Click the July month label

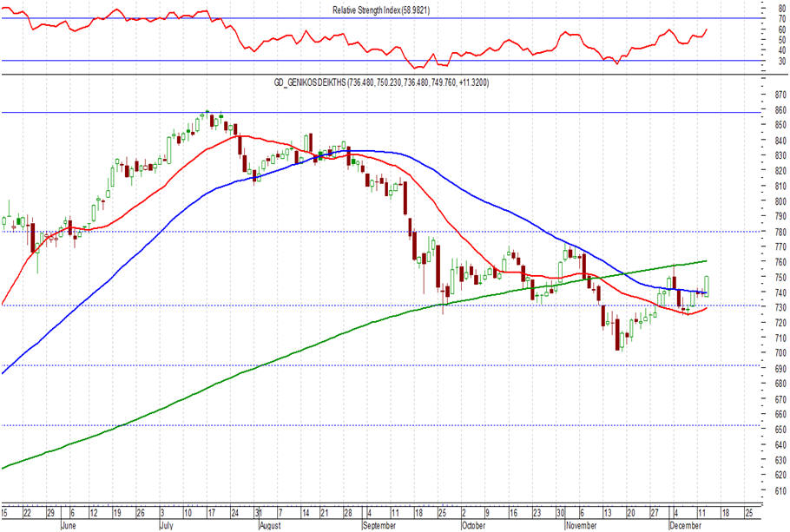click(x=167, y=525)
